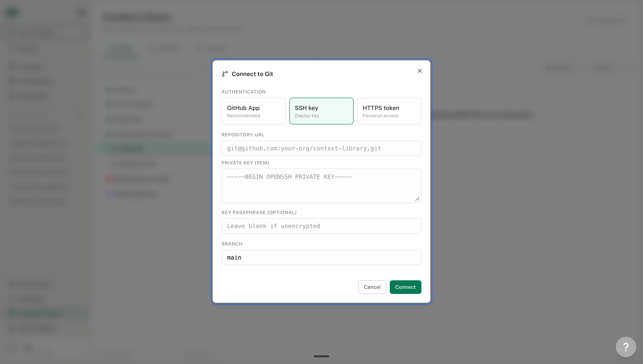The width and height of the screenshot is (643, 364).
Task: Focus the Private Key PEM textarea
Action: coord(321,186)
